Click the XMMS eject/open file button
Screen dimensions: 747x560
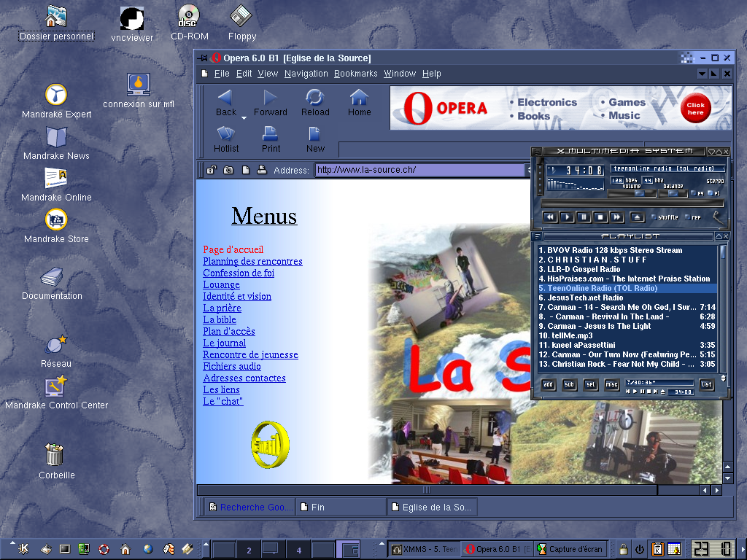coord(637,217)
